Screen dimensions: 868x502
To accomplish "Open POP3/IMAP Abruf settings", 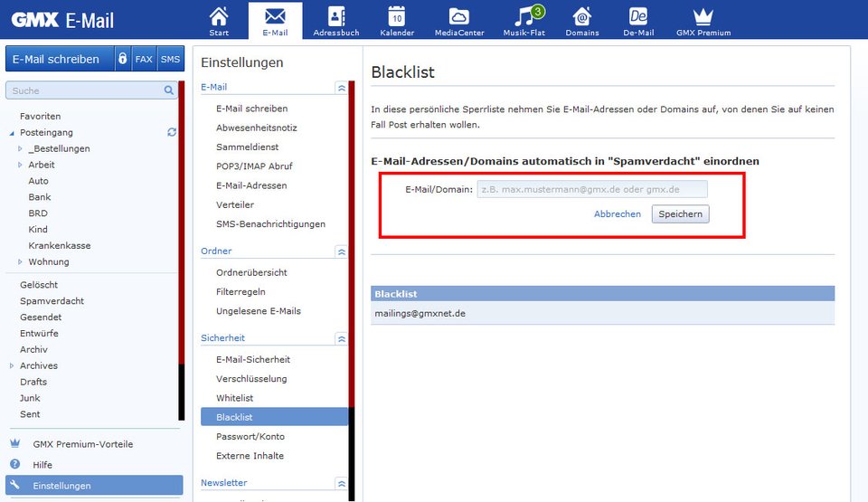I will tap(254, 166).
